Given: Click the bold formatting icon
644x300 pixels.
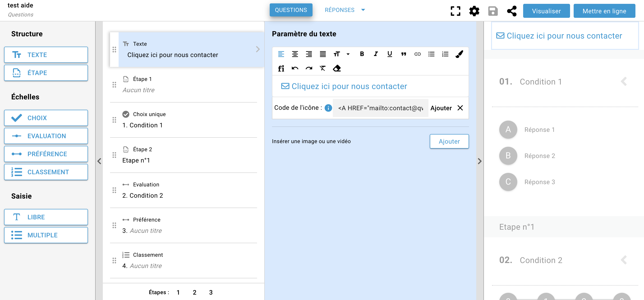Looking at the screenshot, I should click(x=362, y=54).
